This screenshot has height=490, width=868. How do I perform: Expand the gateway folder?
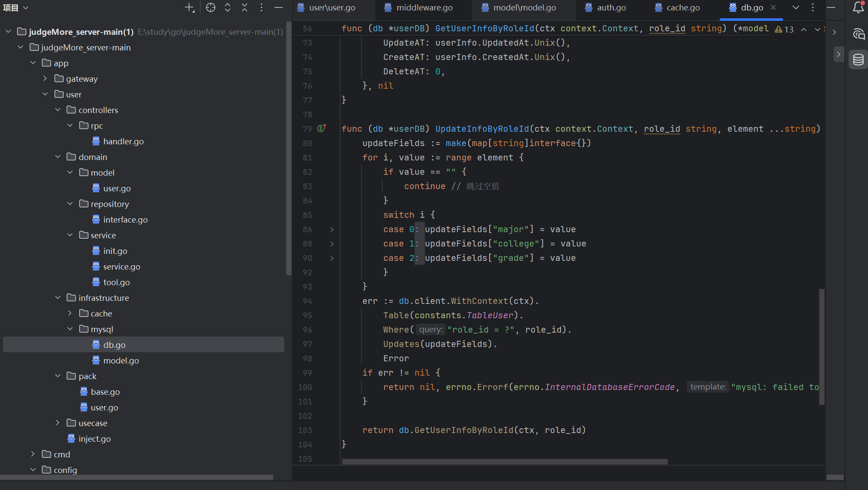tap(45, 78)
